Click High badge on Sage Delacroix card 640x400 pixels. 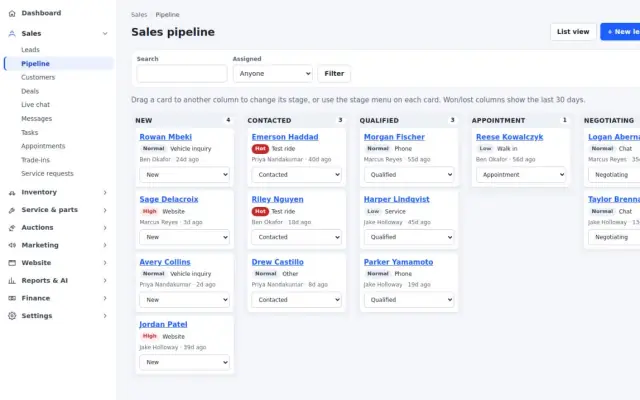point(149,211)
